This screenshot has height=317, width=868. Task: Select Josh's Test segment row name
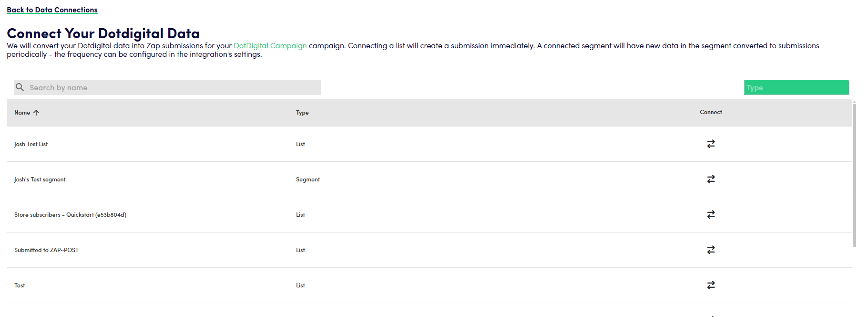[x=40, y=180]
